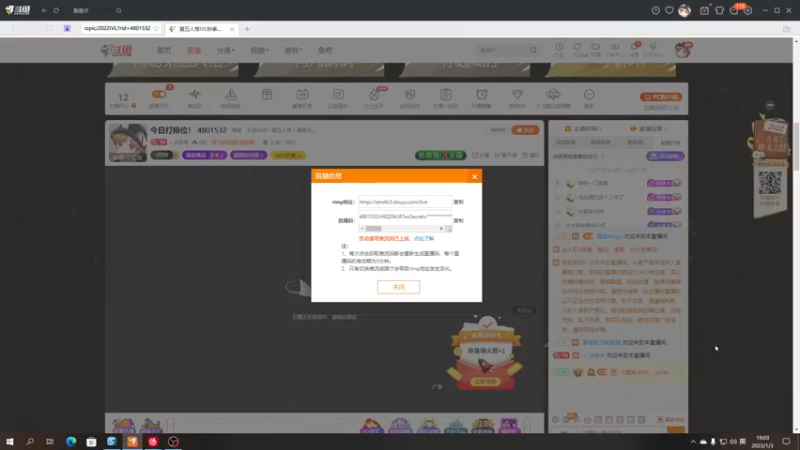Expand the 游戏 dropdown in header

(293, 51)
